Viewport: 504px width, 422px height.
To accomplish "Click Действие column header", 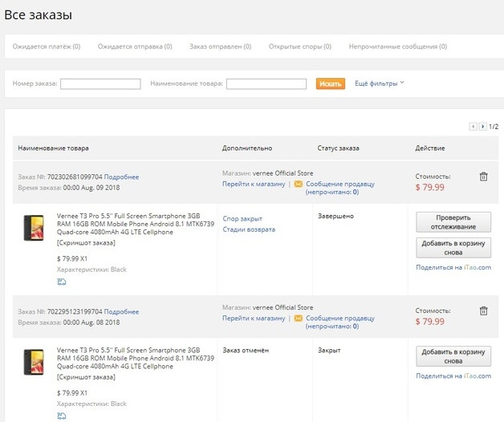I will 429,148.
